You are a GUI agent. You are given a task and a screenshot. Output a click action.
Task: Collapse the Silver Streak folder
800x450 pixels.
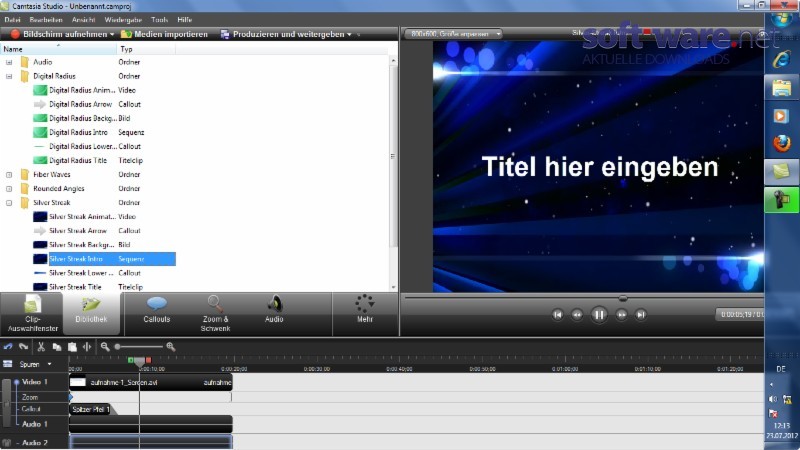click(x=9, y=203)
